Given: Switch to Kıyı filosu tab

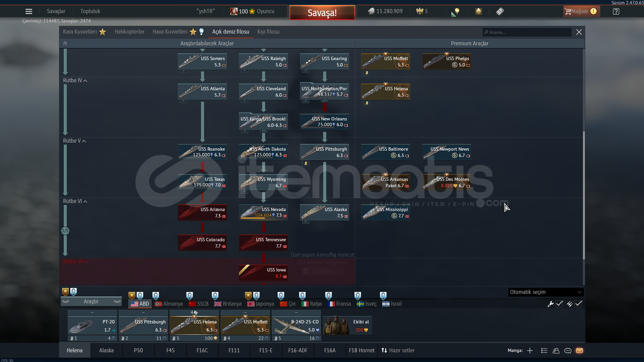Looking at the screenshot, I should click(268, 32).
